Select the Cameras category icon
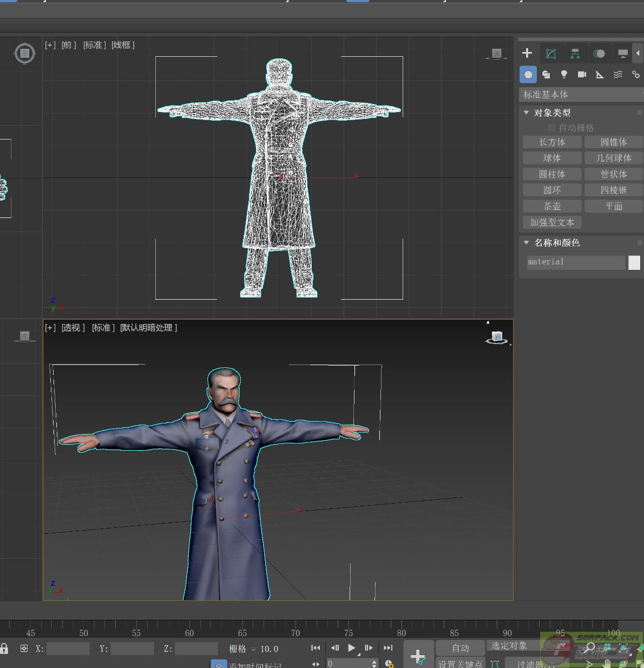 pyautogui.click(x=582, y=75)
